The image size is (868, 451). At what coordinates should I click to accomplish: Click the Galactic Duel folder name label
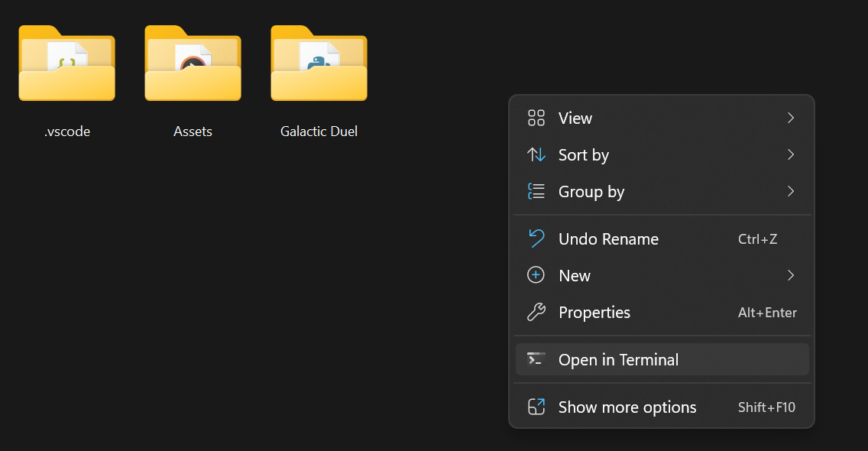click(x=319, y=131)
